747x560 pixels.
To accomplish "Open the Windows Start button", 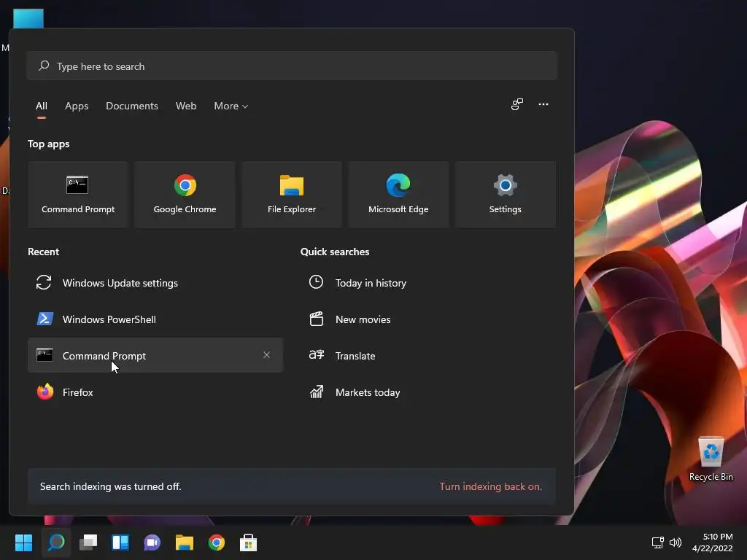I will 24,542.
